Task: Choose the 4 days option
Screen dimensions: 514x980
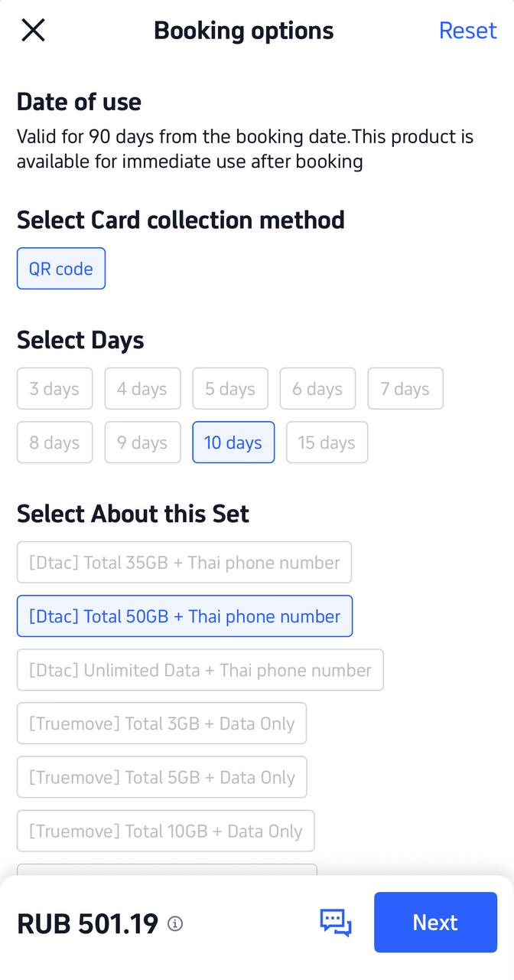Action: pos(142,389)
